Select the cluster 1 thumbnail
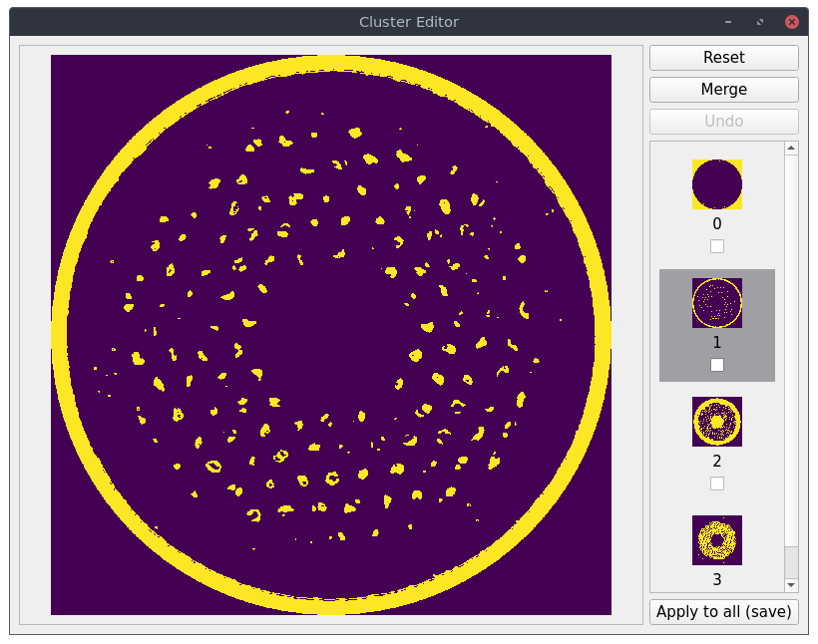 point(717,303)
